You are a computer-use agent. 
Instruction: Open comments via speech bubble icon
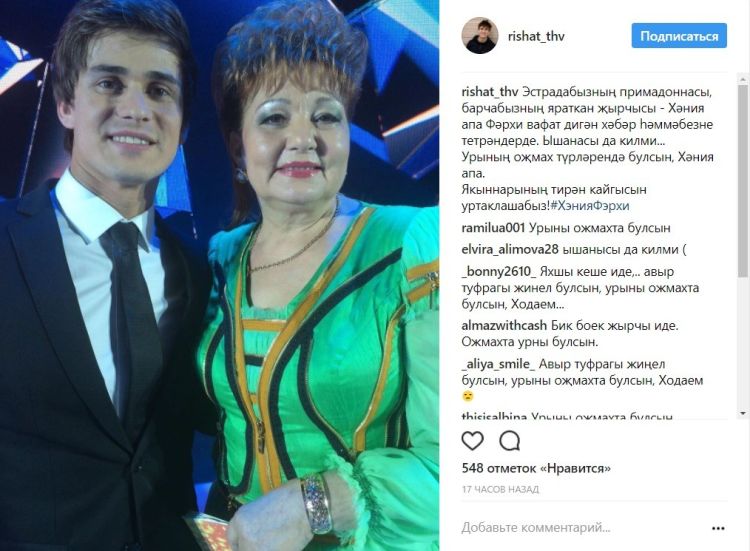tap(509, 441)
